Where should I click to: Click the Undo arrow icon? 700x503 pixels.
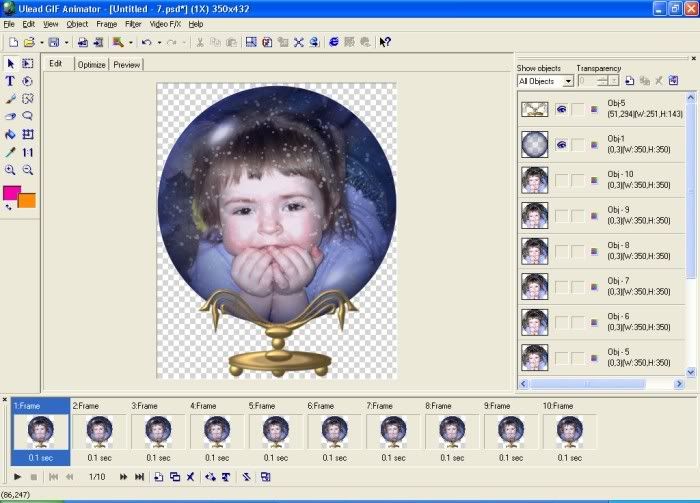[146, 42]
